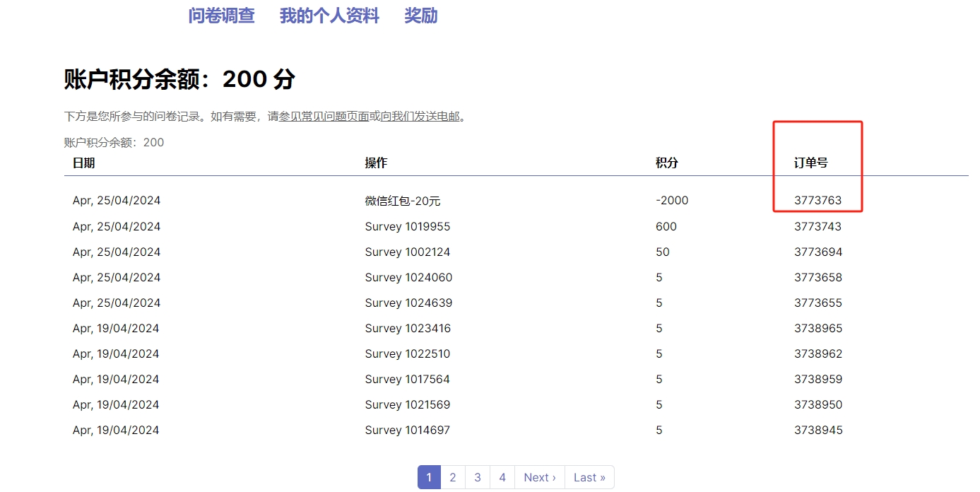Click the Next › pagination button
Image resolution: width=980 pixels, height=492 pixels.
tap(540, 477)
